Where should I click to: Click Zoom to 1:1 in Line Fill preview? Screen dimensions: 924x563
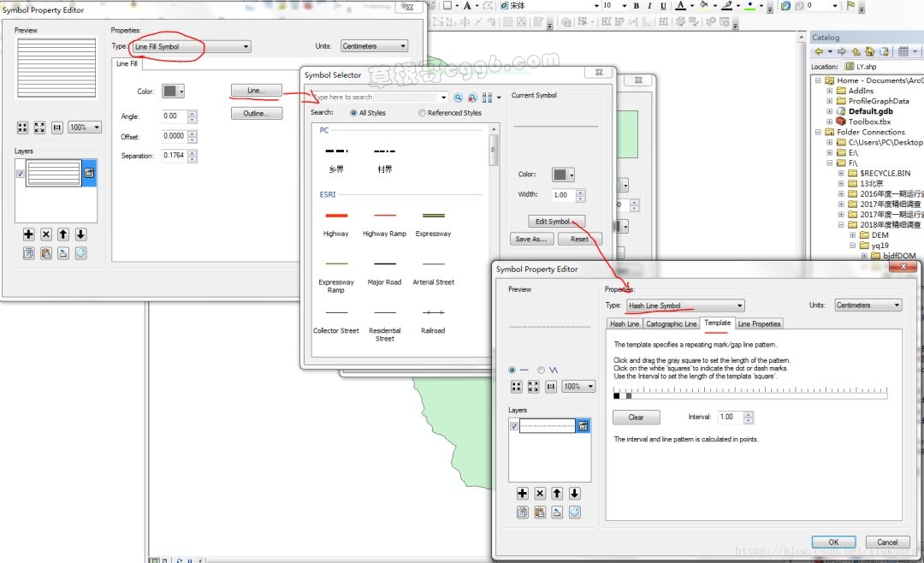click(x=56, y=127)
